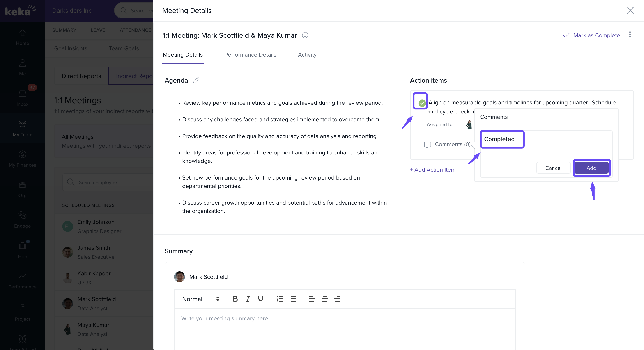644x350 pixels.
Task: Click the Add comment button
Action: pos(591,168)
